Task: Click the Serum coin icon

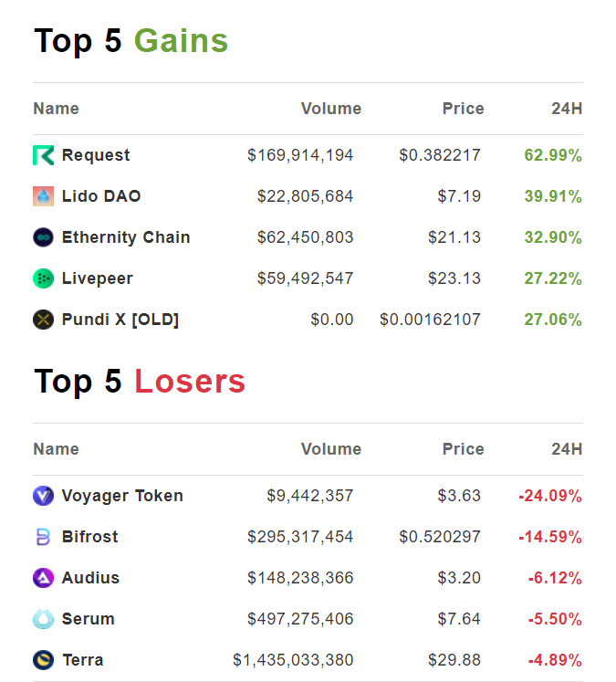Action: point(43,619)
